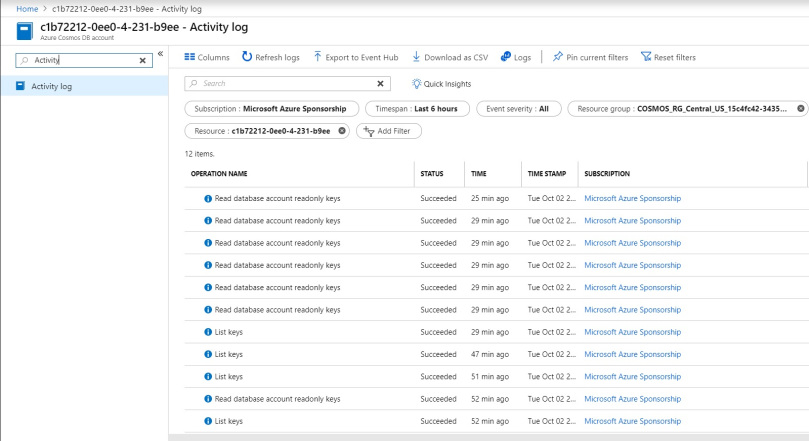
Task: Sort by Time column header
Action: point(479,174)
